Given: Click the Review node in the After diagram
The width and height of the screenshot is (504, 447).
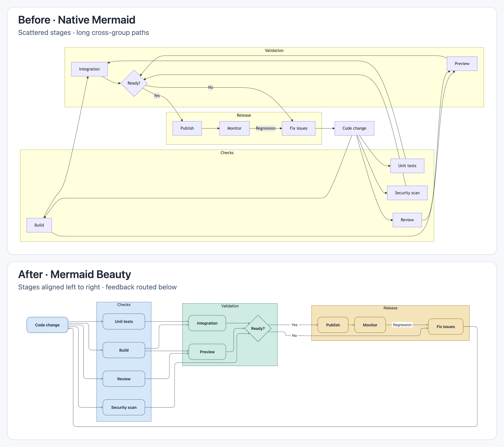Looking at the screenshot, I should (124, 379).
